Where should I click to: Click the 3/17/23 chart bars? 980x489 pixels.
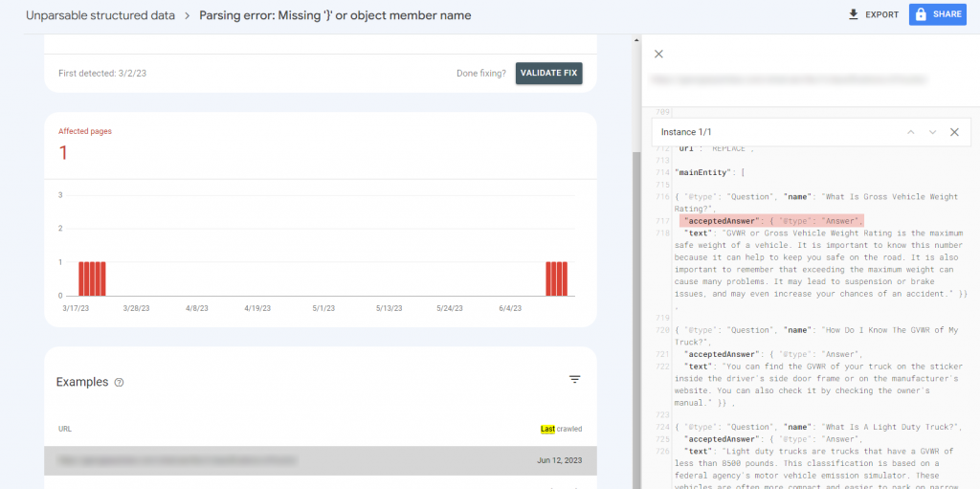(92, 278)
